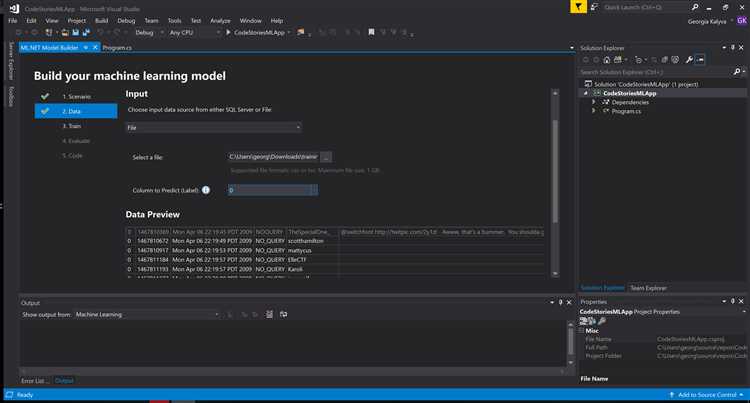Click data preview row with scotthamilton

pyautogui.click(x=335, y=241)
